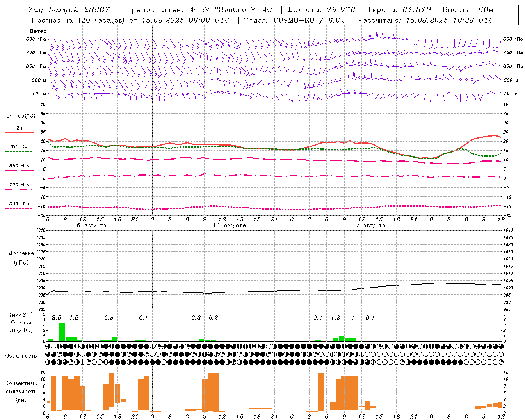Click the 16 августа date label
Viewport: 525px width, 420px height.
click(229, 226)
